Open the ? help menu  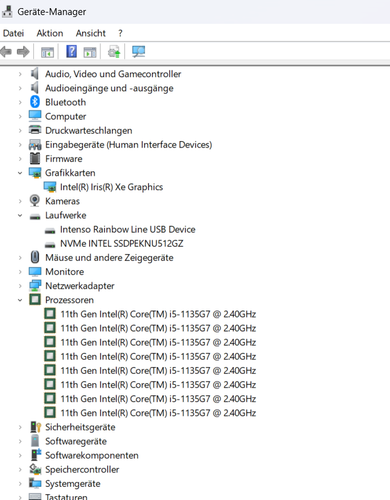click(x=120, y=33)
